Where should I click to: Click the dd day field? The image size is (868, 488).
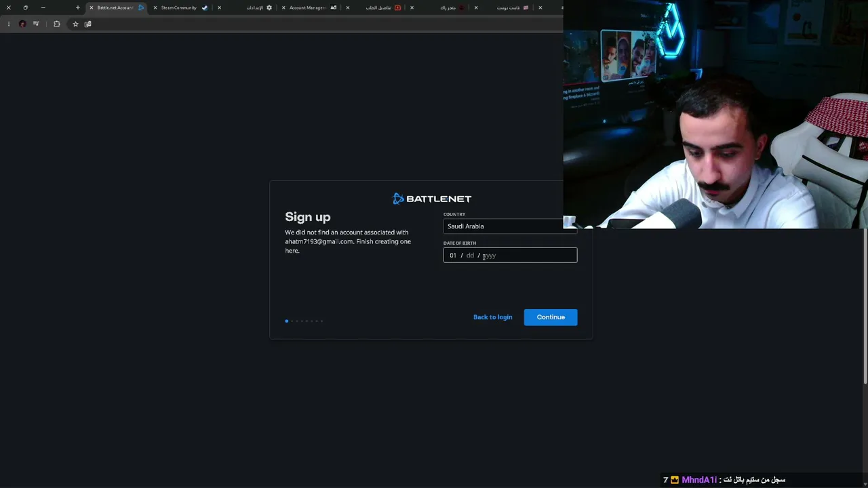470,256
